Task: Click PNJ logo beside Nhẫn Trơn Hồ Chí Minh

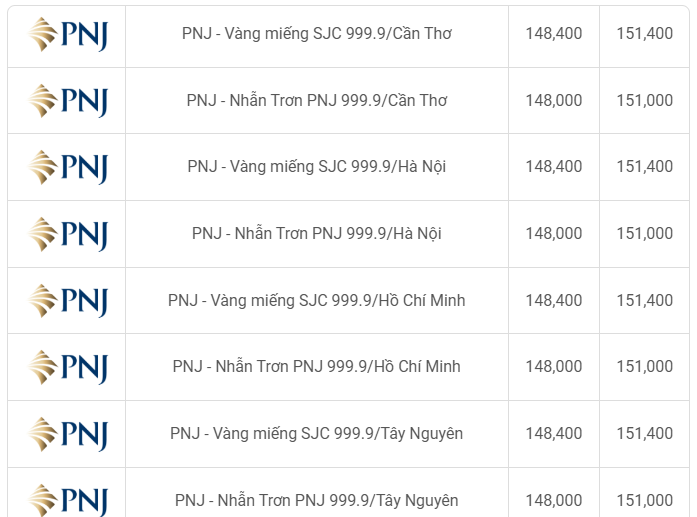Action: click(68, 367)
